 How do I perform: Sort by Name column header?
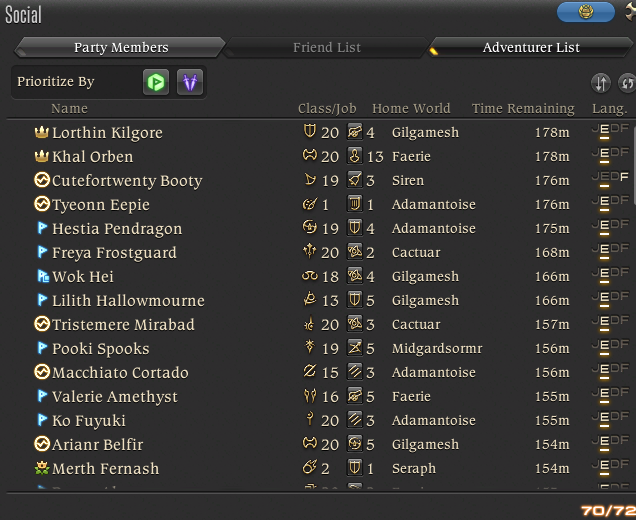click(x=69, y=108)
